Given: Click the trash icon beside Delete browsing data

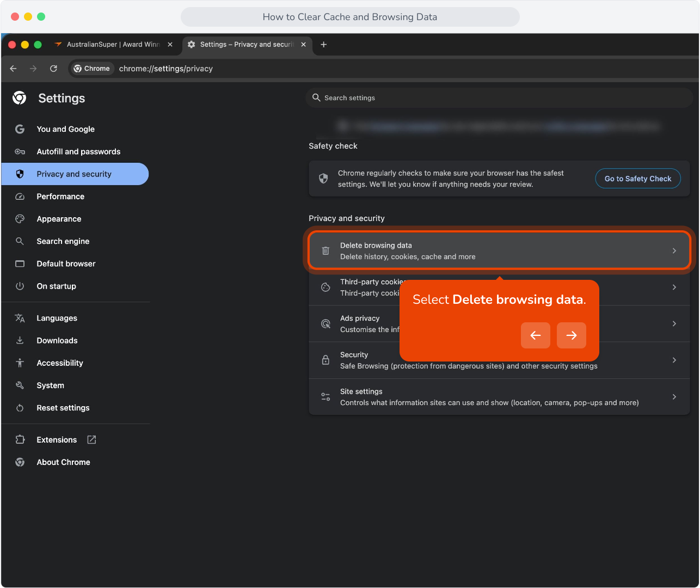Looking at the screenshot, I should (326, 251).
